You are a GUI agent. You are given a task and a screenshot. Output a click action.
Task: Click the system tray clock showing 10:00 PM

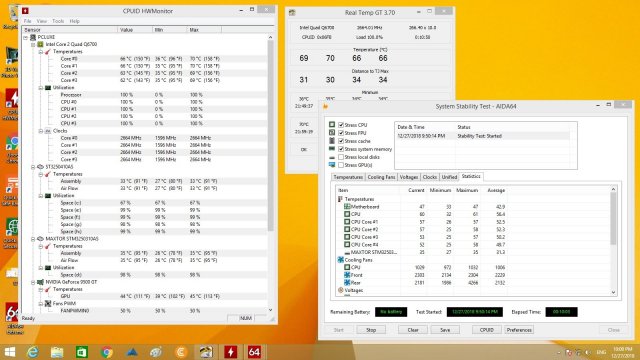[622, 352]
